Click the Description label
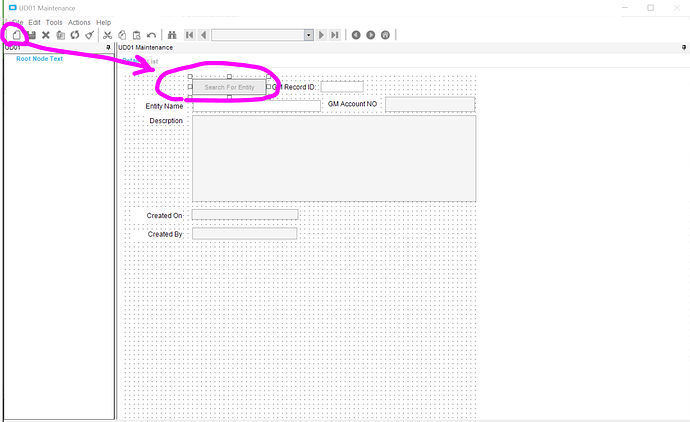The height and width of the screenshot is (422, 690). [x=166, y=121]
